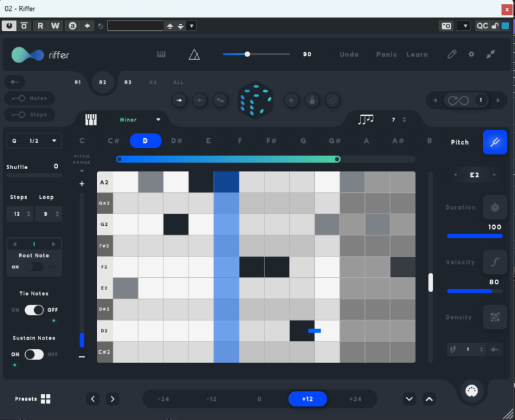
Task: Open the Presets grid icon
Action: point(46,399)
